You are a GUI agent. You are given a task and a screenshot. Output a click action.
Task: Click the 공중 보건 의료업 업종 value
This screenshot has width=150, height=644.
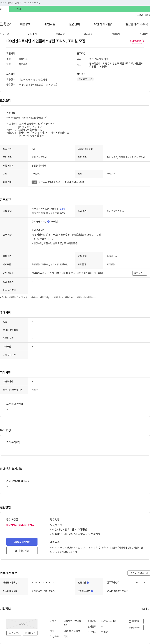pos(72,631)
